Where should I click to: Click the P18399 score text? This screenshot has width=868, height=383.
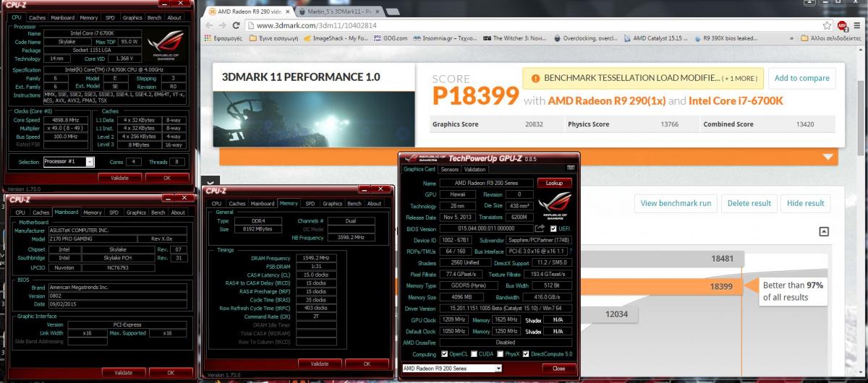(x=476, y=95)
